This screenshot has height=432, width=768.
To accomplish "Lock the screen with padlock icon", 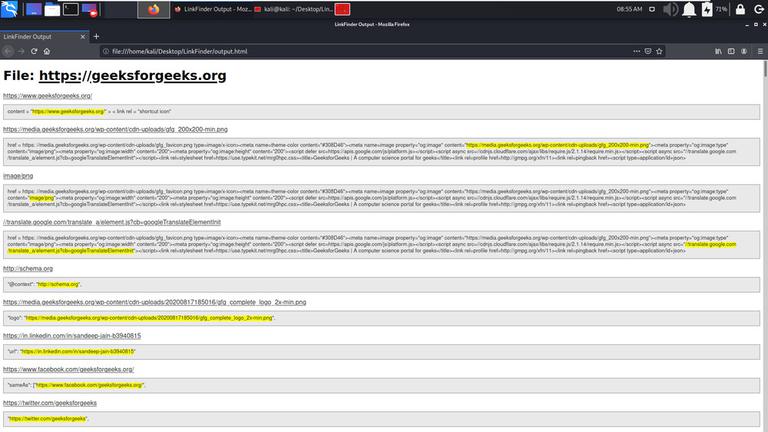I will click(x=741, y=9).
